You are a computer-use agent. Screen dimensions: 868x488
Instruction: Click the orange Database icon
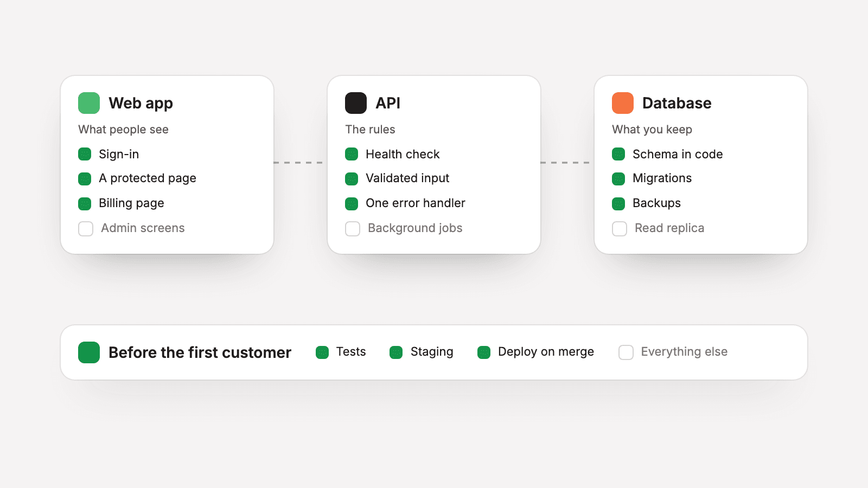[623, 103]
